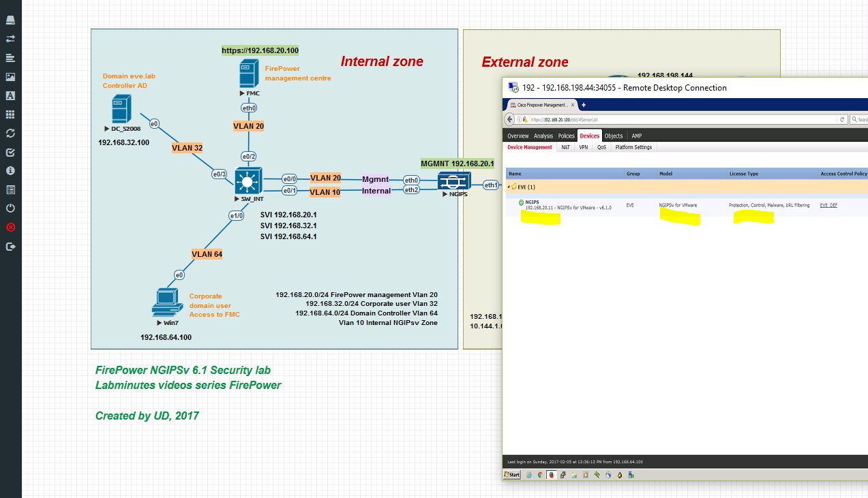868x498 pixels.
Task: Click the EVE_DEF access control policy link
Action: click(x=828, y=205)
